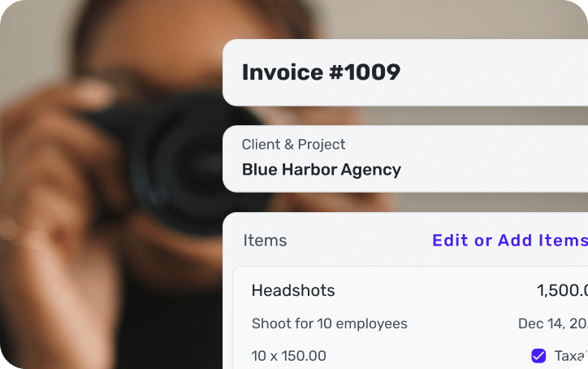Click the Items section label

click(265, 241)
